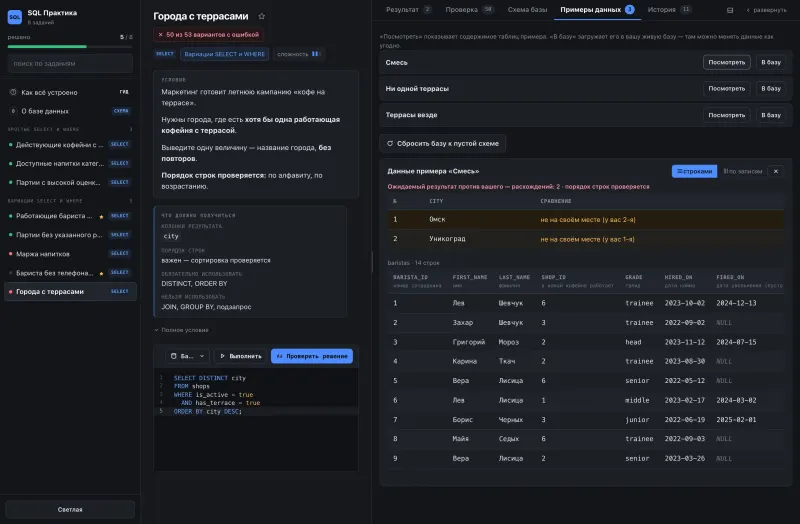
Task: Focus the поиск по заданиям search field
Action: (70, 64)
